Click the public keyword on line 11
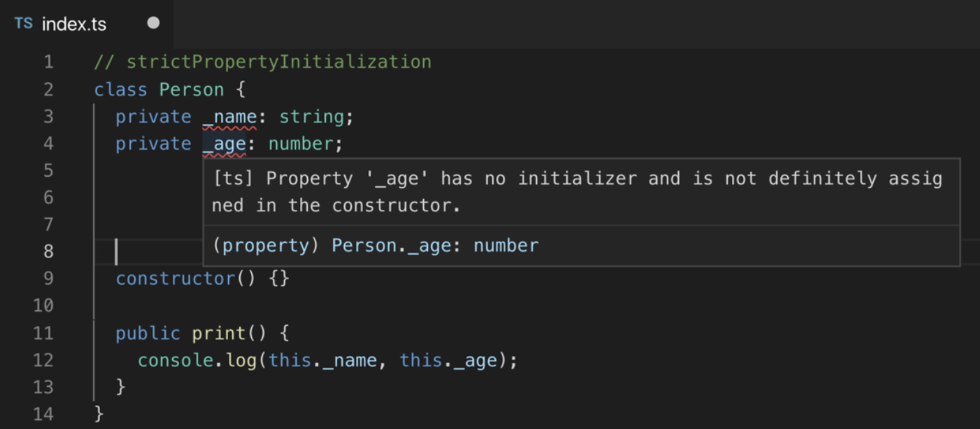The height and width of the screenshot is (429, 980). (148, 333)
